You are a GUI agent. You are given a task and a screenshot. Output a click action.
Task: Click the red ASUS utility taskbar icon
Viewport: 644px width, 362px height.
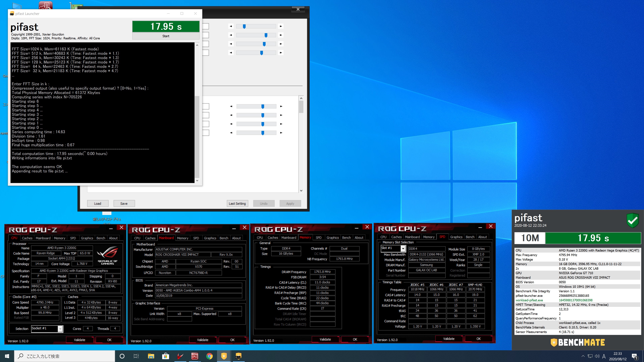click(180, 356)
